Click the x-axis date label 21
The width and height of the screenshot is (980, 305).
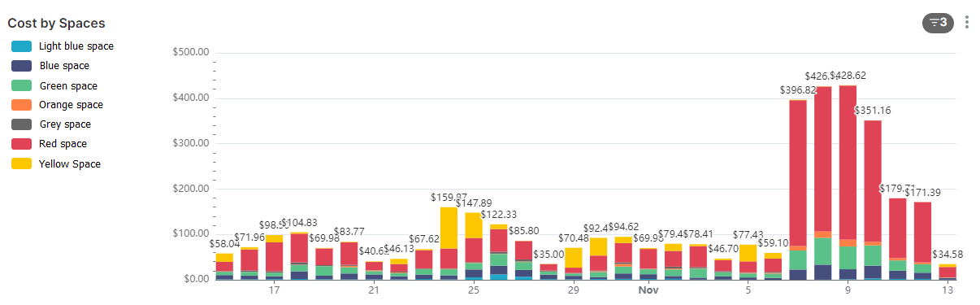pos(375,290)
